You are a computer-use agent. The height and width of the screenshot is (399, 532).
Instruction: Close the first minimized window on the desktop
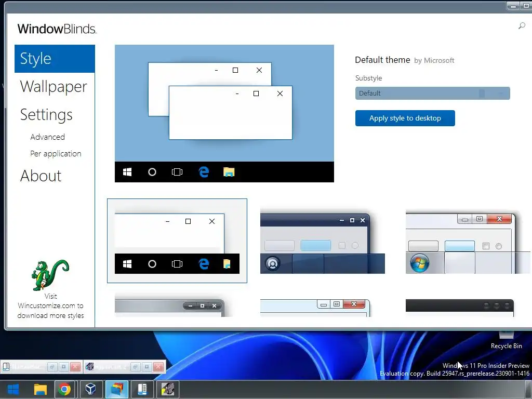(x=75, y=367)
